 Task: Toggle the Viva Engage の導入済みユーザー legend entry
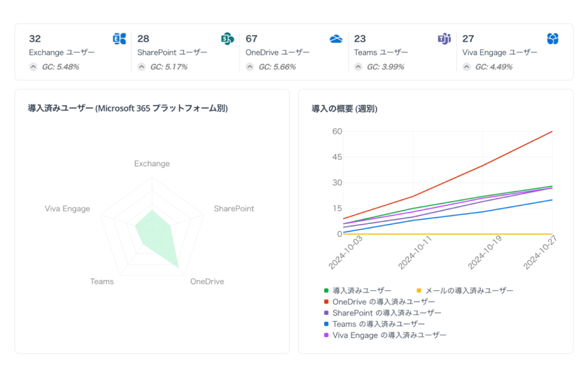point(385,335)
